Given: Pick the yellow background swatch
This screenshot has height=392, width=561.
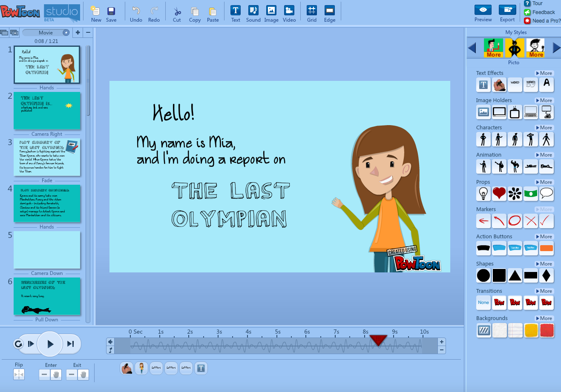Looking at the screenshot, I should click(531, 330).
